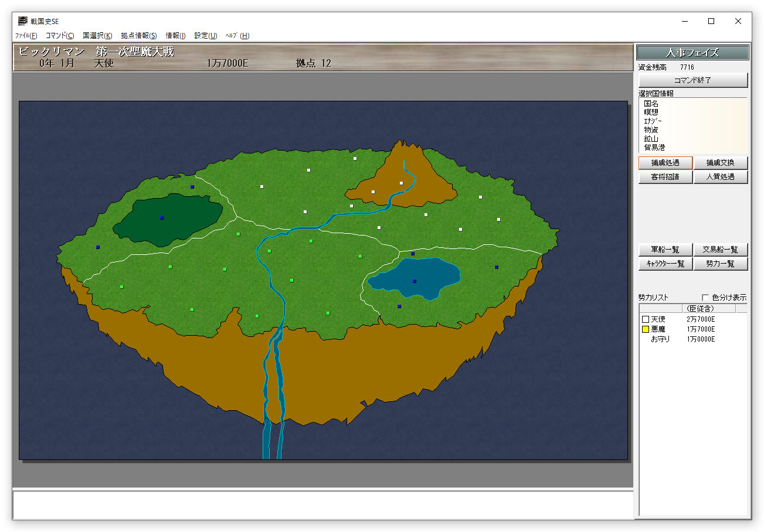Open the ヘルプ(H) menu

237,36
